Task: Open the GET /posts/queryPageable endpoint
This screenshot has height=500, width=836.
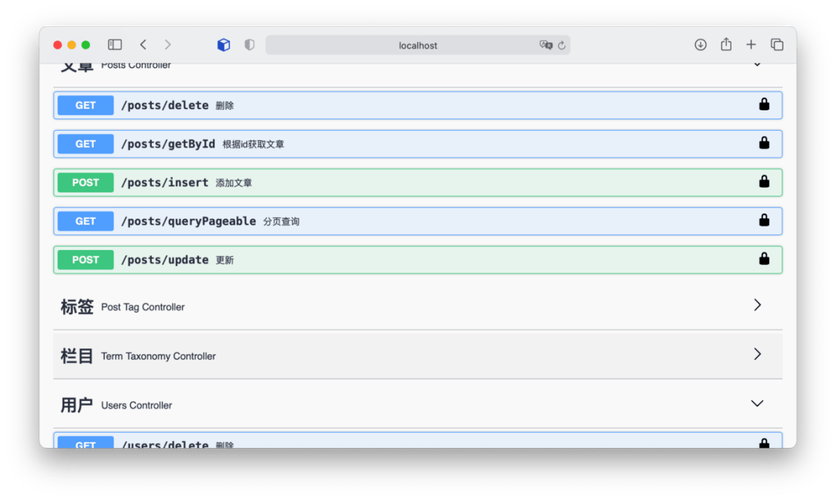Action: pyautogui.click(x=418, y=221)
